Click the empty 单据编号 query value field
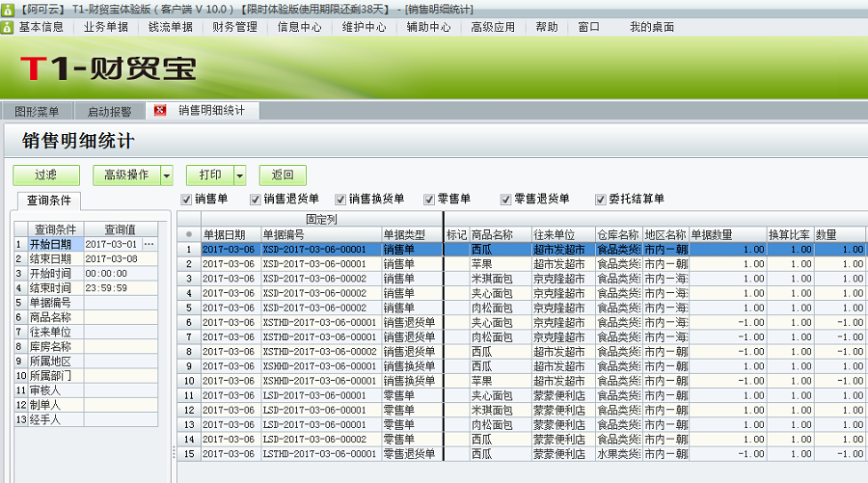 coord(121,303)
